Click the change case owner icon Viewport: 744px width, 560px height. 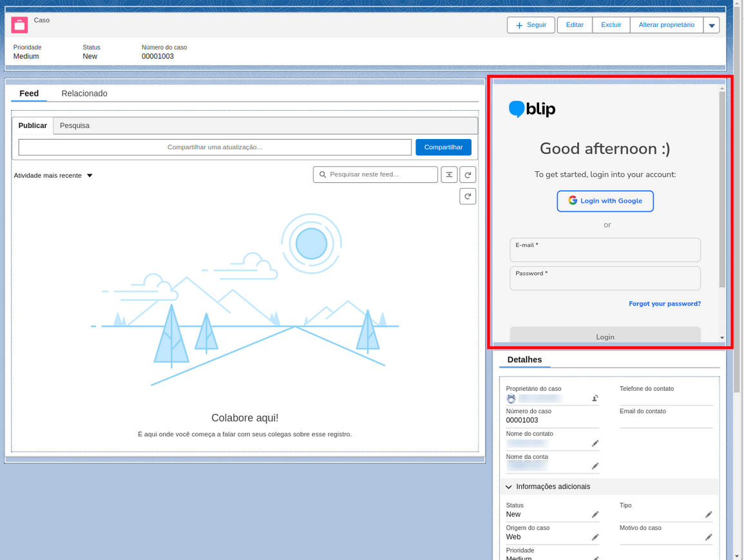[x=595, y=398]
